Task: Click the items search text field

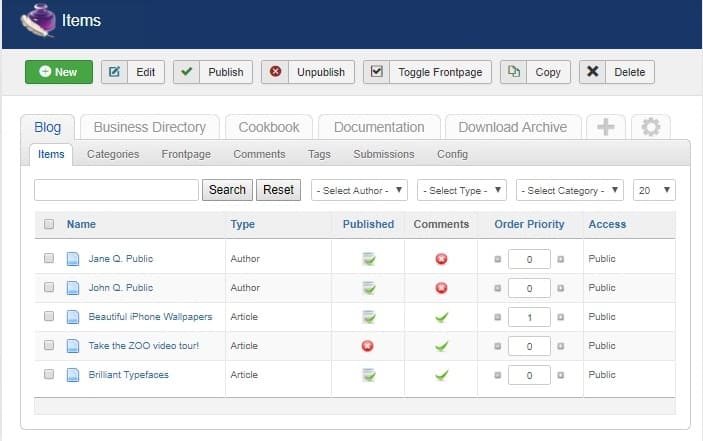Action: (116, 190)
